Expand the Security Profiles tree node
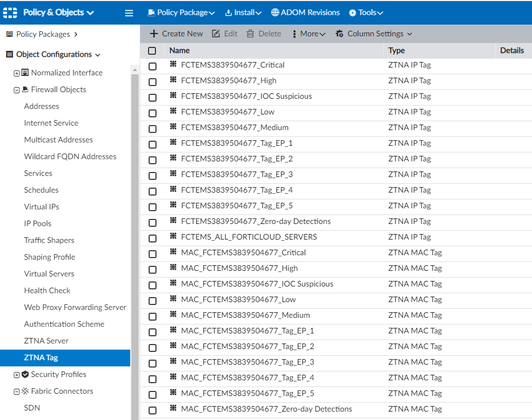 pos(16,375)
